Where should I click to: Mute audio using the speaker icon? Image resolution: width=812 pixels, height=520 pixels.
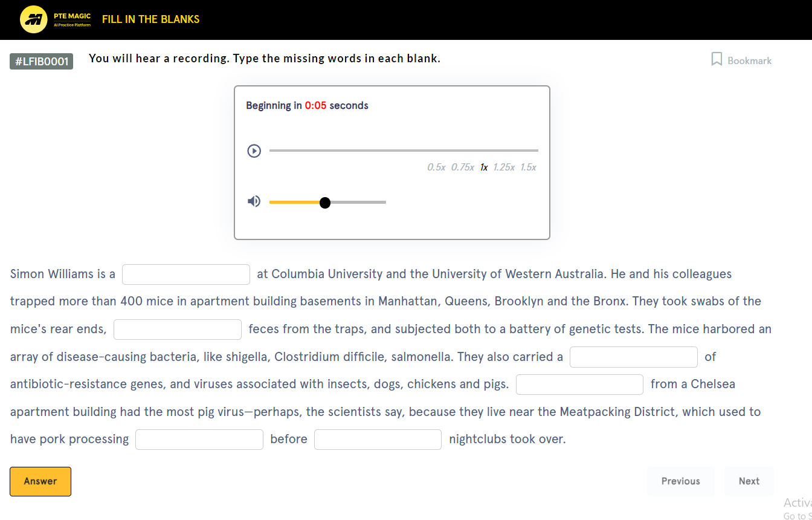pos(254,201)
